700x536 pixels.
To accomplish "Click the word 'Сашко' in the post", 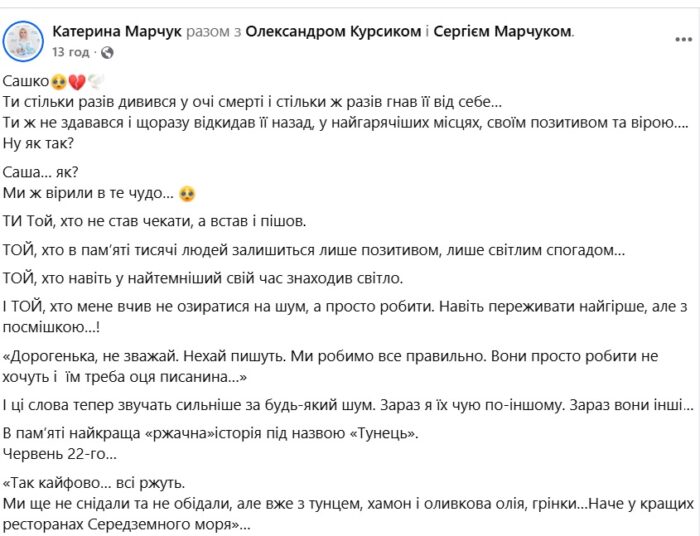I will tap(24, 82).
